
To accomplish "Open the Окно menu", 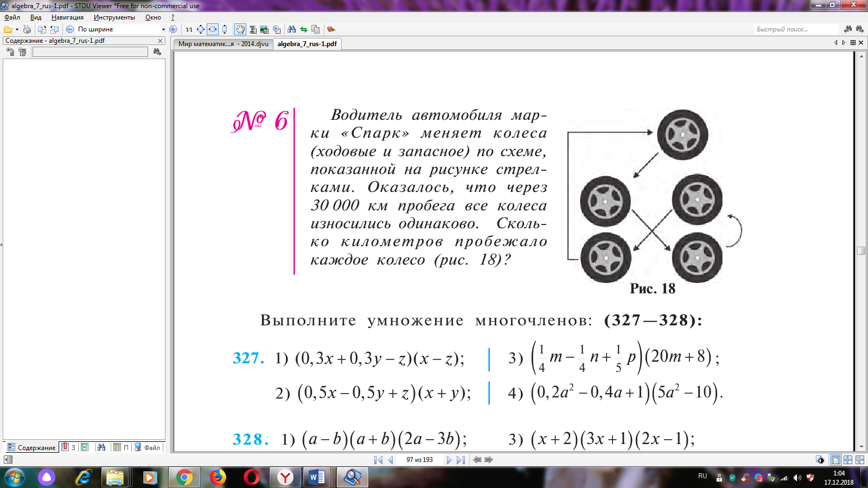I will 153,17.
